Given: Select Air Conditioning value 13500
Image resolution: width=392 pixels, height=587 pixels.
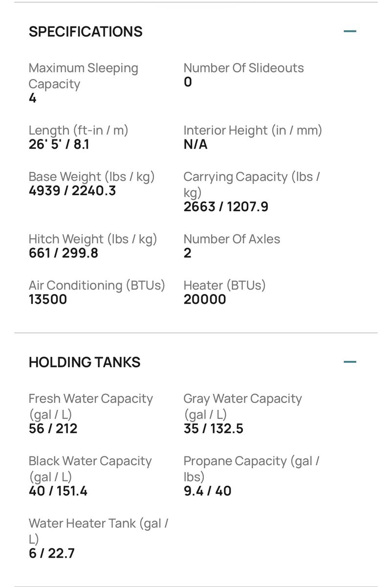Looking at the screenshot, I should coord(48,299).
